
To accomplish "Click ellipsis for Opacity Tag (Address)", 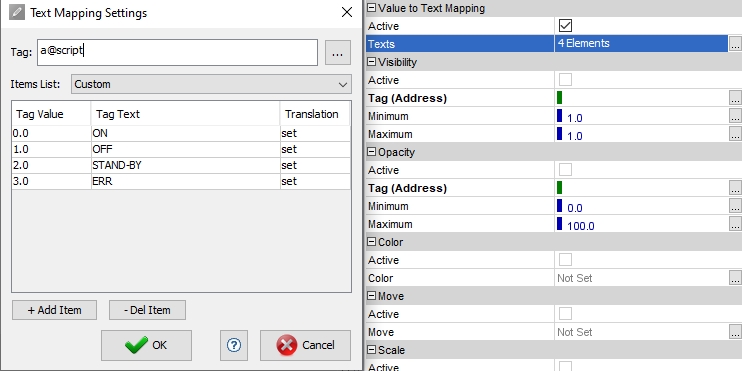I will pos(735,188).
